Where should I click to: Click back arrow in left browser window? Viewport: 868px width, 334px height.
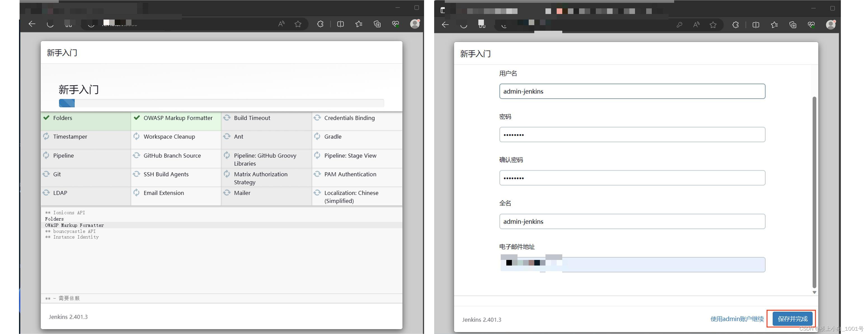(32, 24)
